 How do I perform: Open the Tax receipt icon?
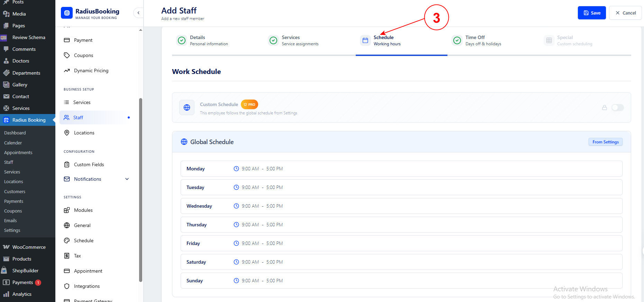coord(67,256)
